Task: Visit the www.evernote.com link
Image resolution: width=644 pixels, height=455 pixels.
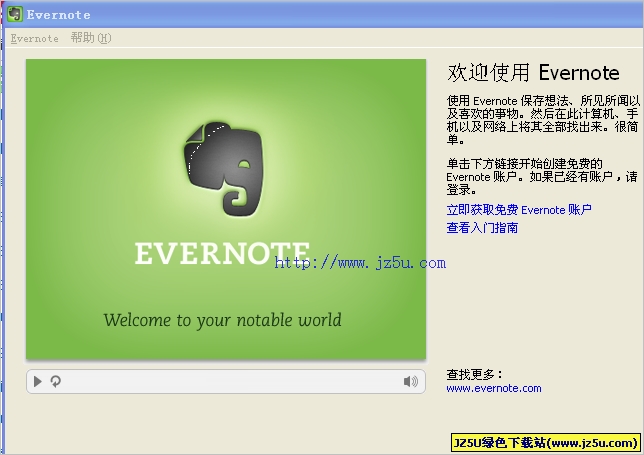Action: pos(494,388)
